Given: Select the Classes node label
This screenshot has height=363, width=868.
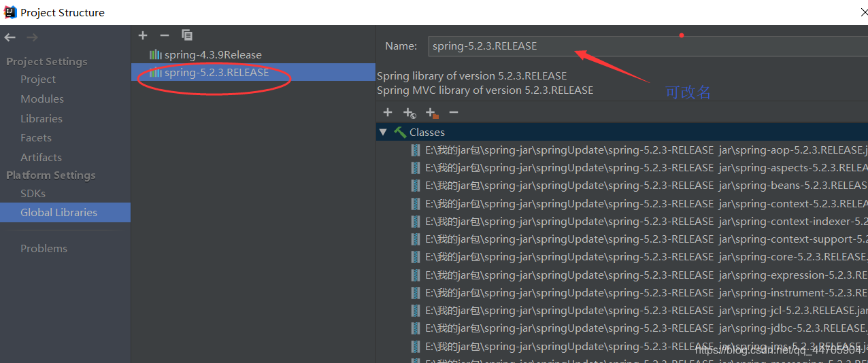Looking at the screenshot, I should (427, 132).
